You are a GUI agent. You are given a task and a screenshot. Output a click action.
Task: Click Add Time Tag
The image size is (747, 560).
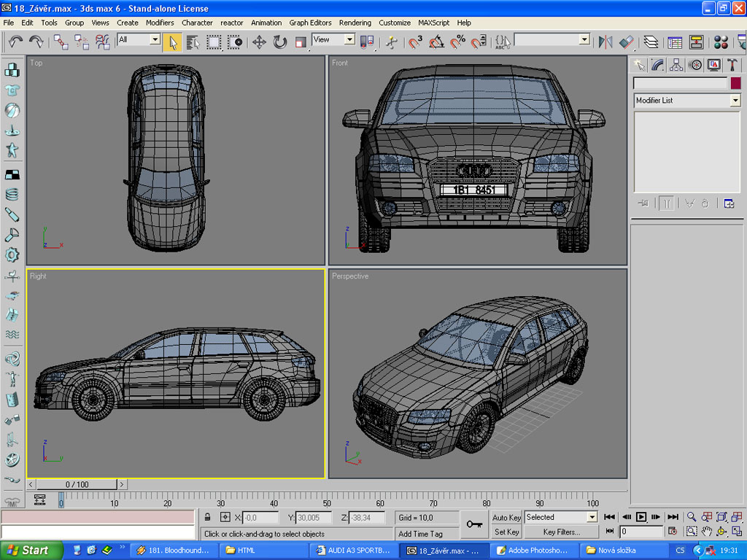click(x=421, y=534)
